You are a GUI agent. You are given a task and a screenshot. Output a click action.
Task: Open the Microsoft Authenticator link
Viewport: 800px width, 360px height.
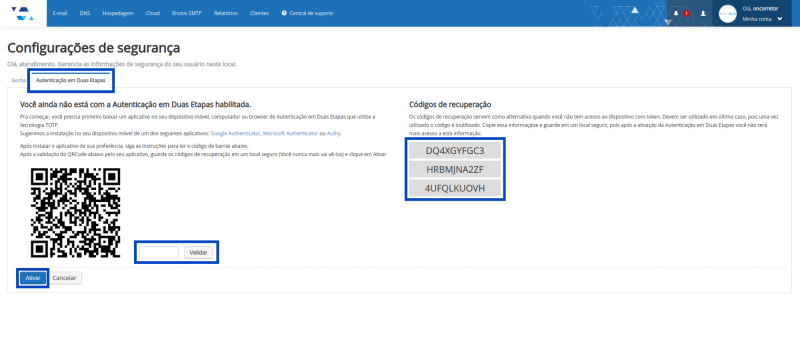290,133
